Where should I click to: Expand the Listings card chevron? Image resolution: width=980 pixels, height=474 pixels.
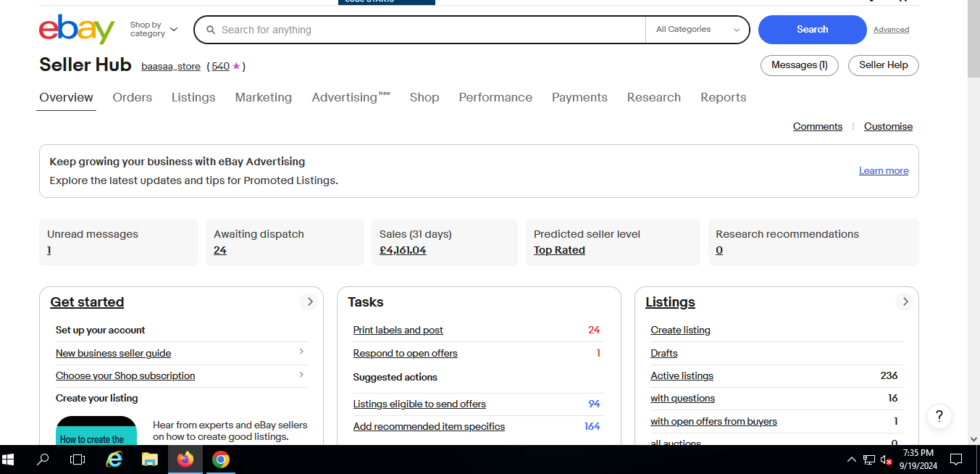pos(905,302)
